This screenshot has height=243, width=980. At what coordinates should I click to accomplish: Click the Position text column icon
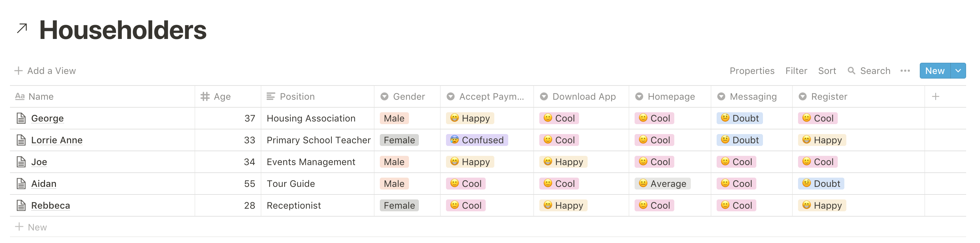point(271,96)
